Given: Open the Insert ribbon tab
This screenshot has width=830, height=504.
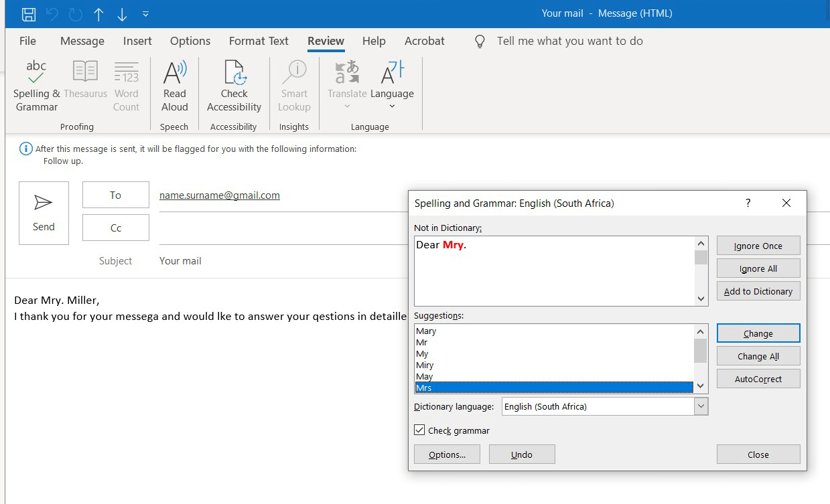Looking at the screenshot, I should point(137,41).
